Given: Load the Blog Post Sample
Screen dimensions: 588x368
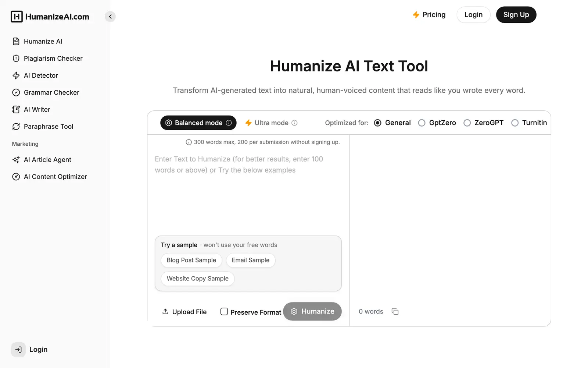Looking at the screenshot, I should [191, 260].
